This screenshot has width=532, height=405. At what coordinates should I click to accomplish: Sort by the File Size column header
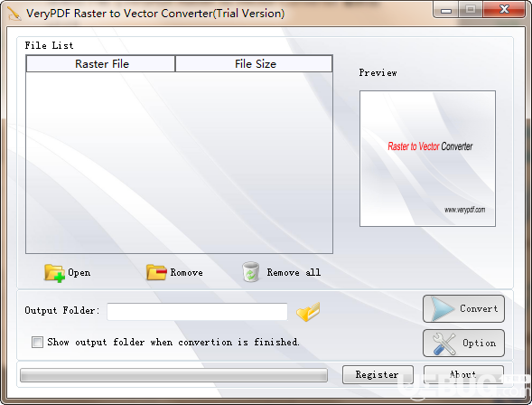(254, 64)
